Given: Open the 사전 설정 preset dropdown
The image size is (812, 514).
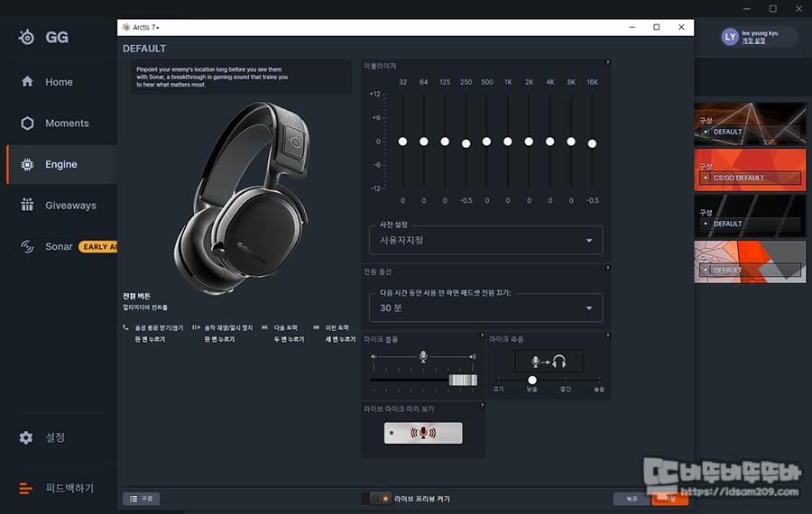Looking at the screenshot, I should pyautogui.click(x=485, y=240).
